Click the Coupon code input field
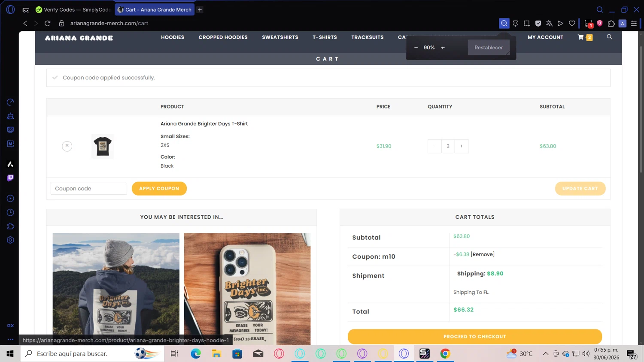 [x=89, y=189]
